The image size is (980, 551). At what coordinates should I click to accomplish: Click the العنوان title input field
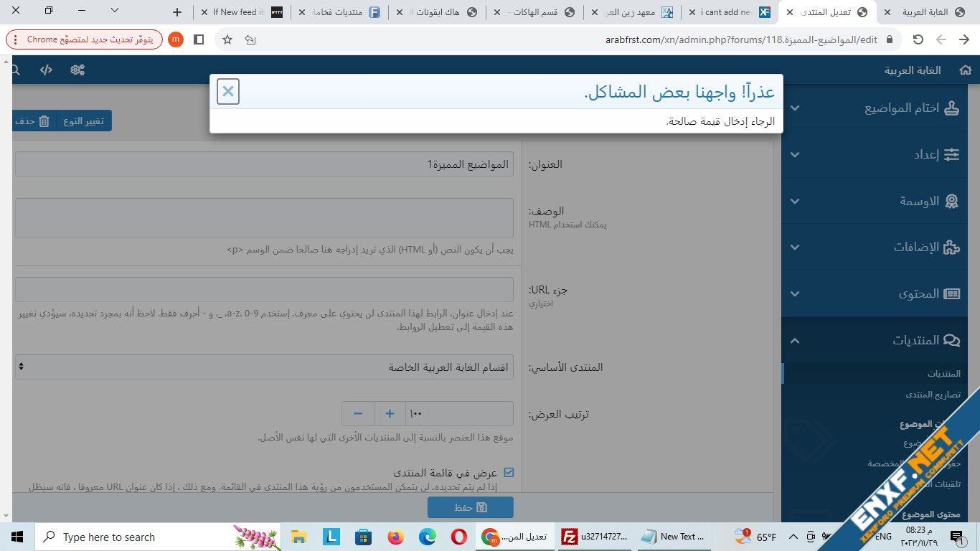coord(264,164)
